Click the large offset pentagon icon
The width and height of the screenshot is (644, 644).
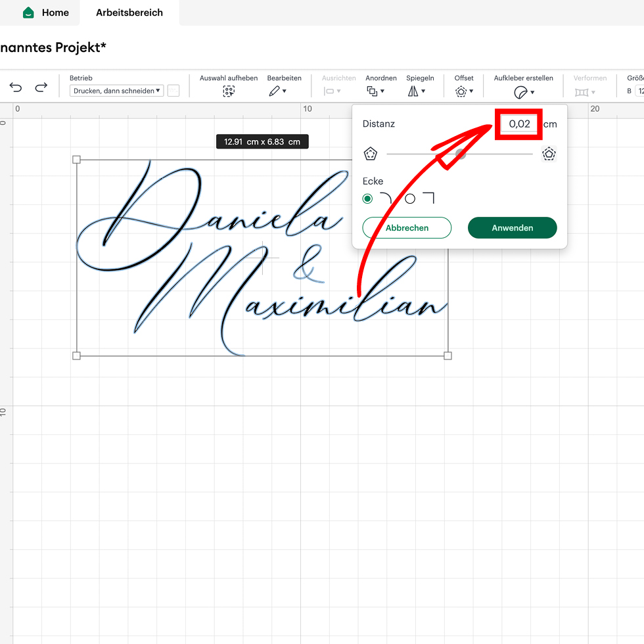pos(549,154)
